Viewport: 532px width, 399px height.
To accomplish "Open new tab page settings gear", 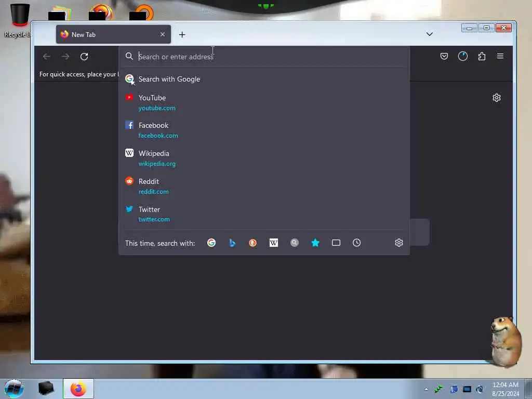I will pos(496,98).
